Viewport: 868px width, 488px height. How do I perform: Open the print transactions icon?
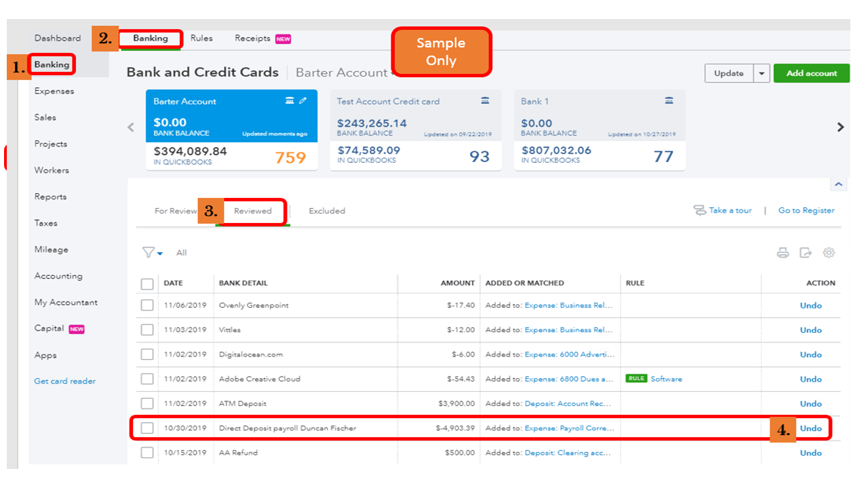783,252
